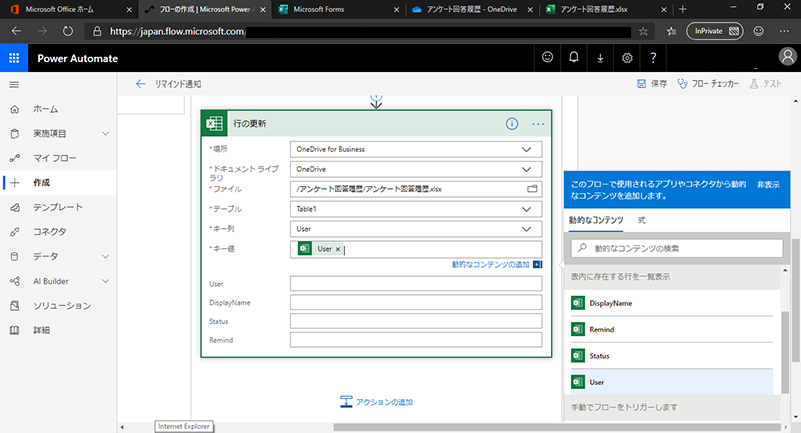The height and width of the screenshot is (433, 801).
Task: Open the フロー チェッカー
Action: [708, 84]
